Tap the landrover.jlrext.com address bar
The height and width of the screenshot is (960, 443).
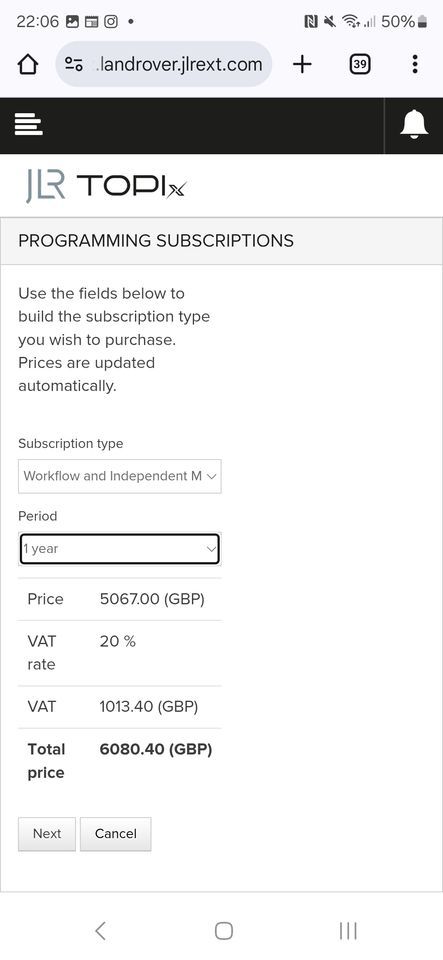pyautogui.click(x=164, y=64)
